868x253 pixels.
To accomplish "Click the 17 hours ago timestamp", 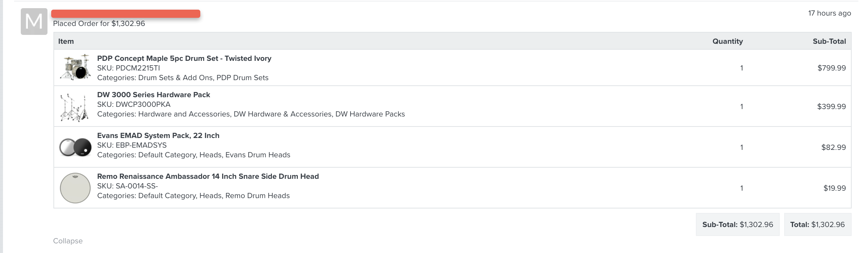I will [830, 13].
